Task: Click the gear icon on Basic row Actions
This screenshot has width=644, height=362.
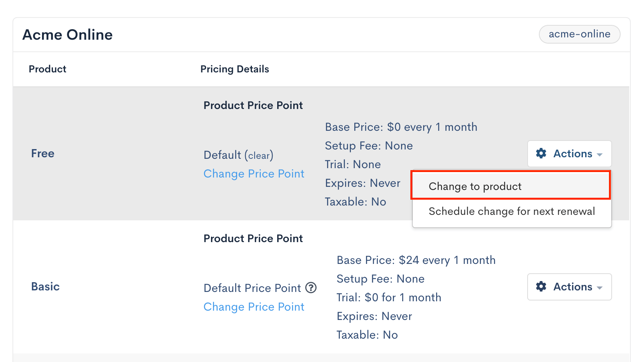Action: point(541,287)
